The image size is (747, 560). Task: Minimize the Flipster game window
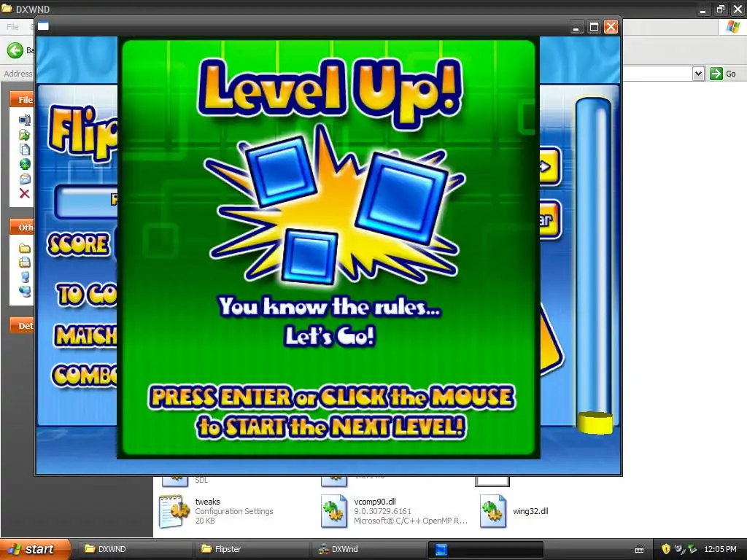tap(576, 27)
